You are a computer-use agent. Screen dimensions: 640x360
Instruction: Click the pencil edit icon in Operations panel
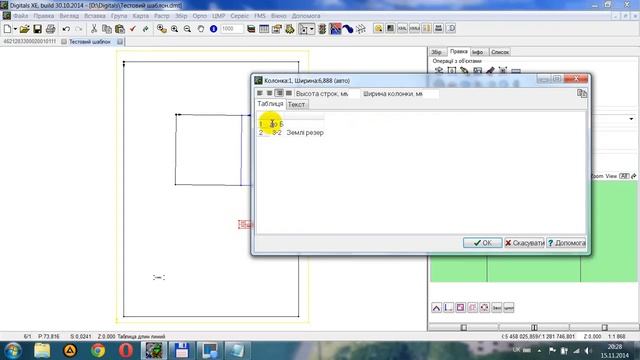pyautogui.click(x=464, y=71)
